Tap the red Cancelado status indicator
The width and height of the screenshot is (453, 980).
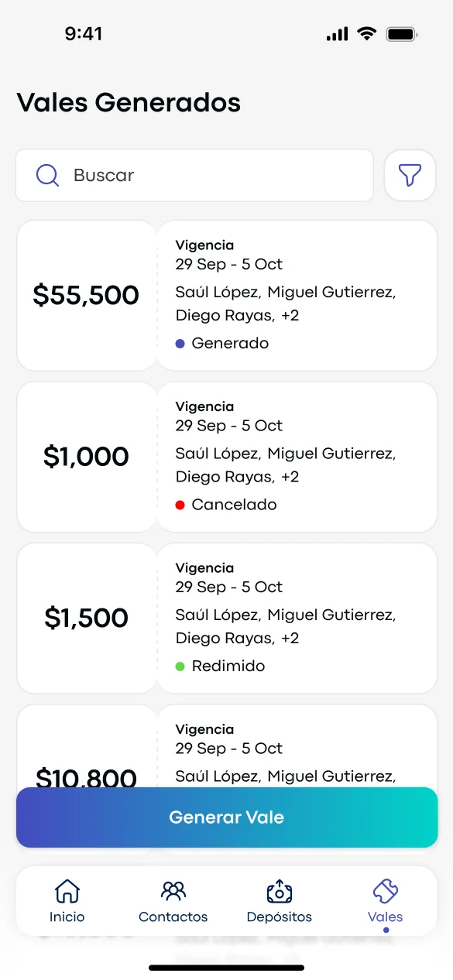tap(180, 505)
